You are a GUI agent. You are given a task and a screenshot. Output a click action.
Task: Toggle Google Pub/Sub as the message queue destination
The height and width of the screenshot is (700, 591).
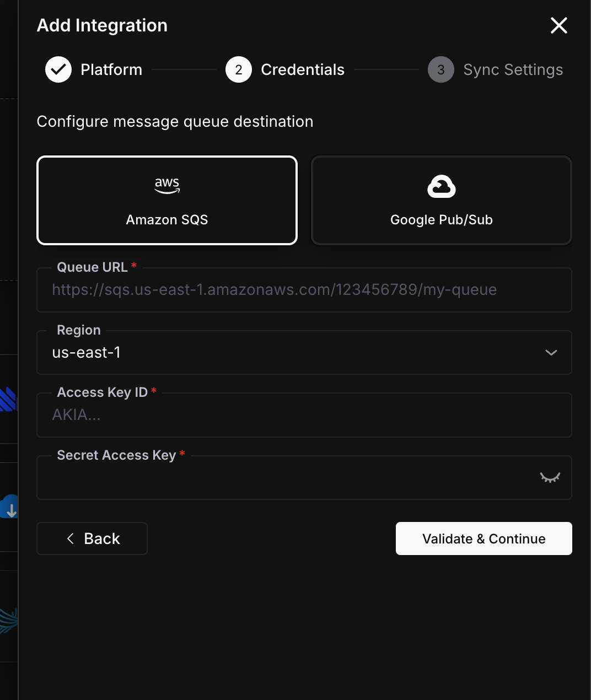click(x=441, y=200)
